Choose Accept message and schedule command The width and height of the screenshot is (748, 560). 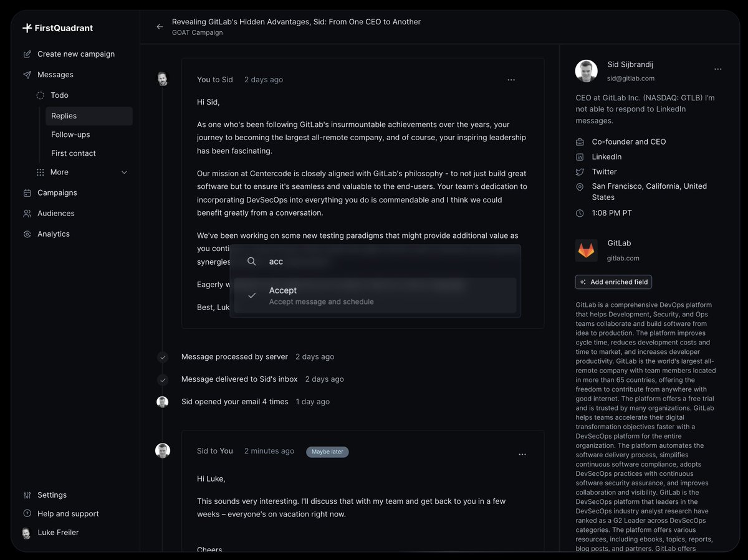(375, 295)
